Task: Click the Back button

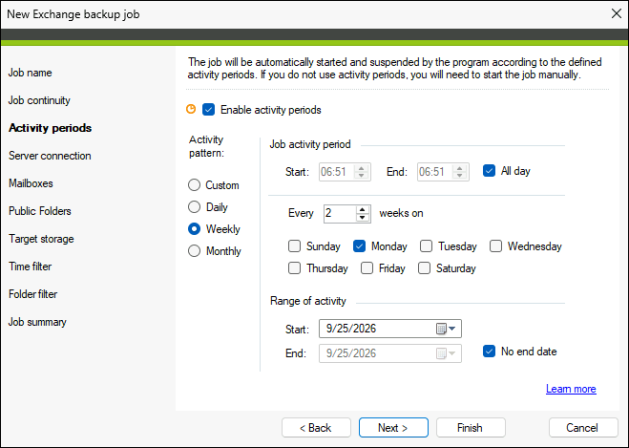Action: click(x=316, y=428)
